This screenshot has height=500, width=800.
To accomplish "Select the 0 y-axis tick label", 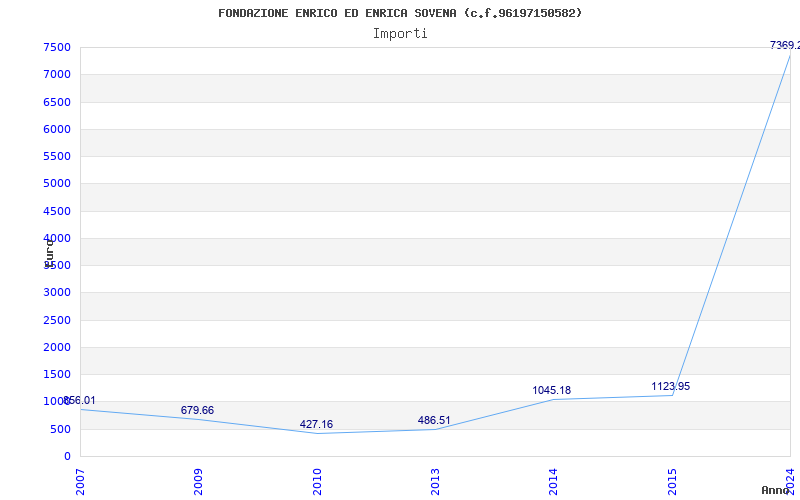I will pos(67,457).
